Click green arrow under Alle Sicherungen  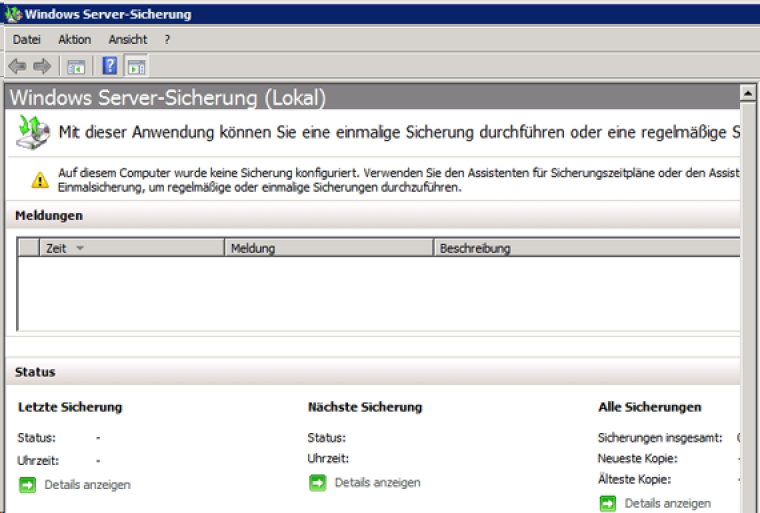(608, 503)
